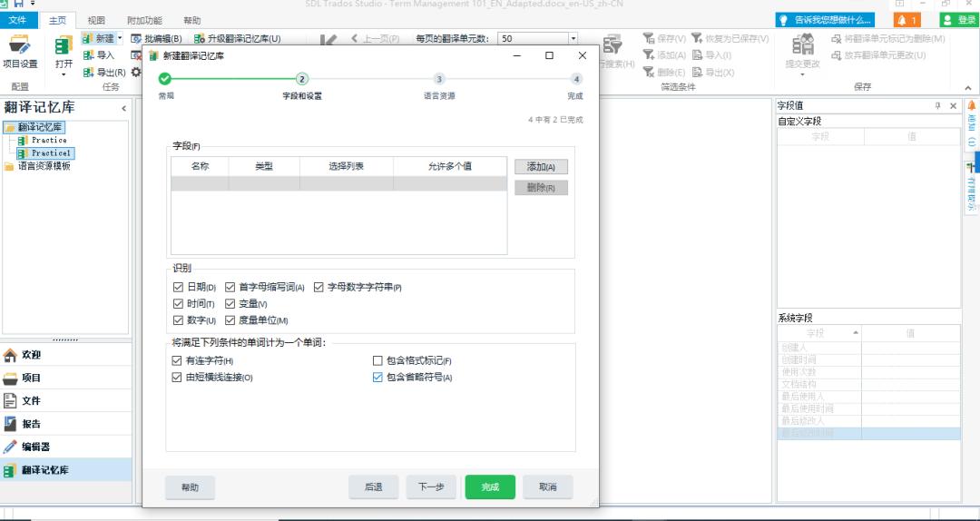Viewport: 980px width, 521px height.
Task: Click 取消 to cancel the wizard
Action: tap(547, 487)
